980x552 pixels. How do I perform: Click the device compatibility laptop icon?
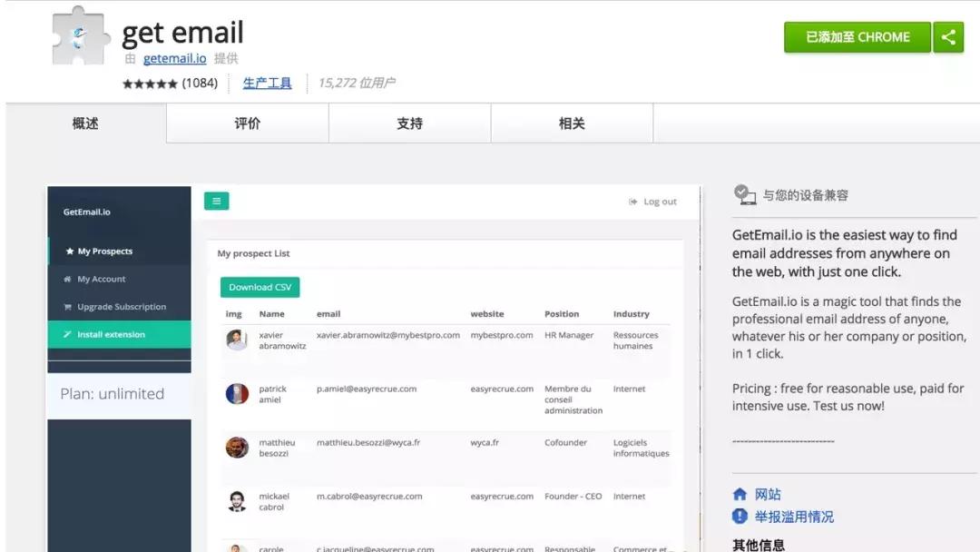(745, 193)
